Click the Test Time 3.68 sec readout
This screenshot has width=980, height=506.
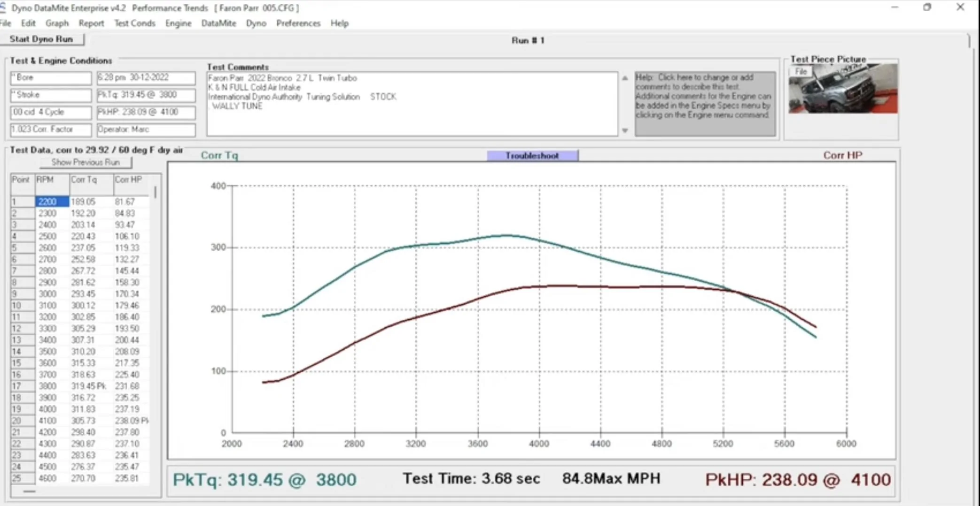click(x=472, y=479)
